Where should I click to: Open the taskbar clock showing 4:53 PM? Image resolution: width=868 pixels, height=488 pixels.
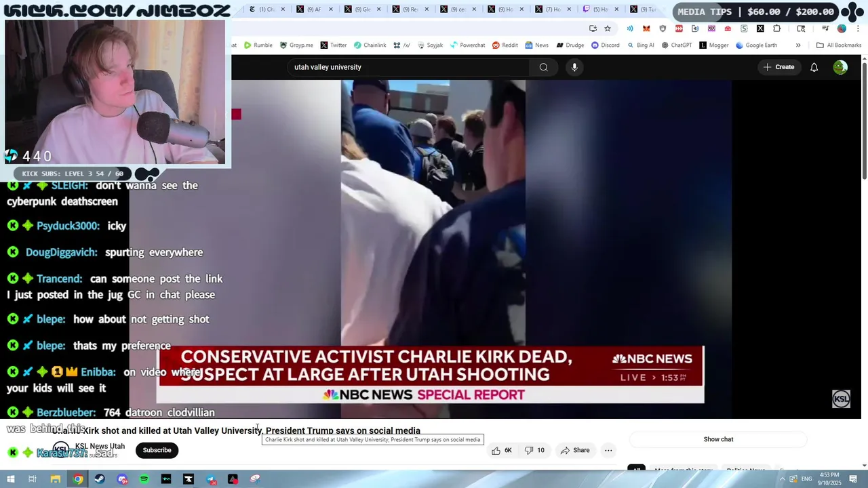click(829, 479)
